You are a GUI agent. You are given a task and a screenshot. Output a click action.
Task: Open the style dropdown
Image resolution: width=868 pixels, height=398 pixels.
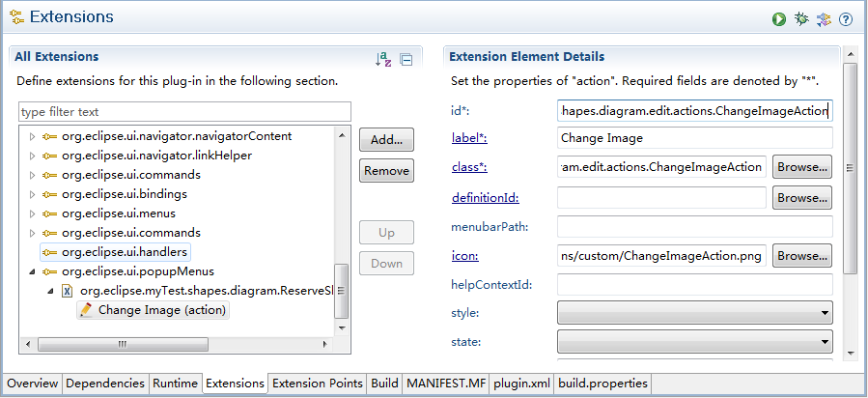(x=694, y=312)
